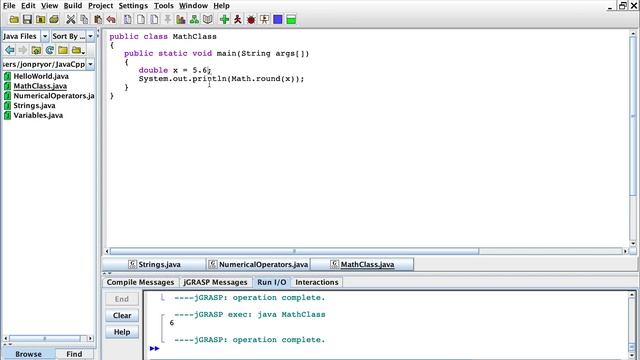The height and width of the screenshot is (360, 640).
Task: Click the new folder icon in browse panel
Action: click(x=63, y=50)
